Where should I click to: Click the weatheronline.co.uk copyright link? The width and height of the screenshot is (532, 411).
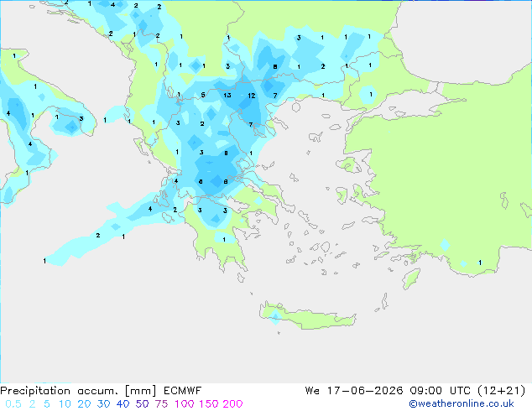point(462,403)
